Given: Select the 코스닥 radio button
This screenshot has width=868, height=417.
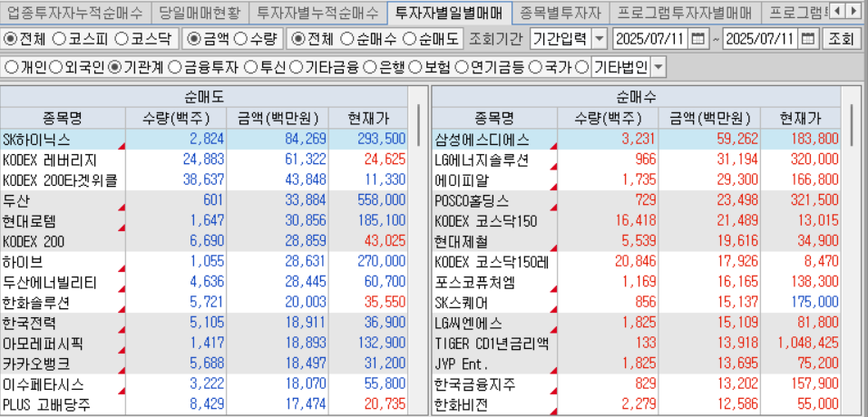Looking at the screenshot, I should [x=121, y=39].
